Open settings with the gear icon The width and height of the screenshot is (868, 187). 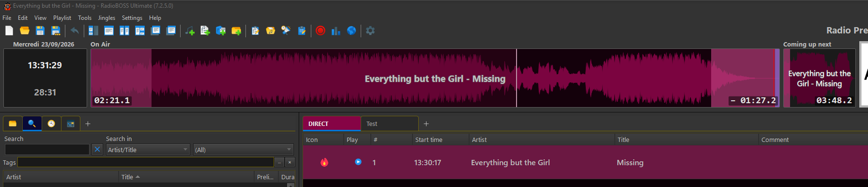(x=370, y=31)
